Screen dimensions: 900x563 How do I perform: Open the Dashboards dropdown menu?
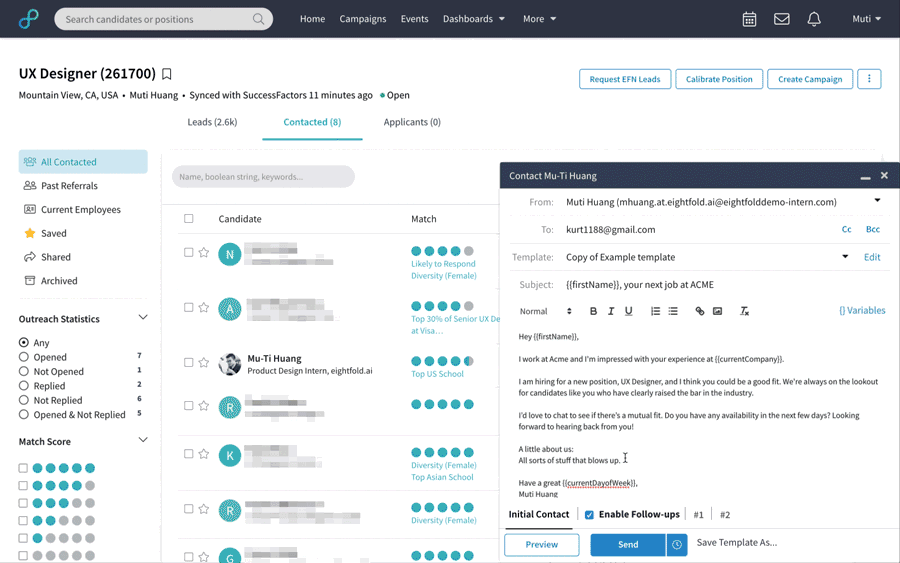click(474, 19)
